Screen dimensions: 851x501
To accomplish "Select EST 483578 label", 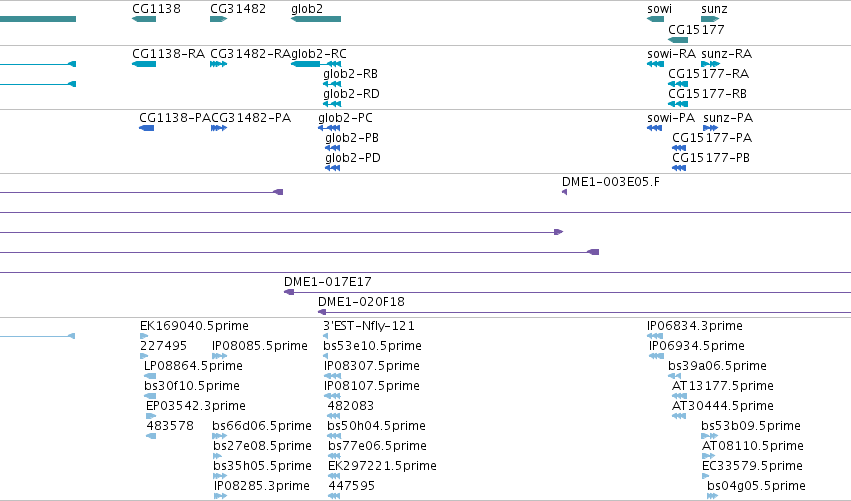I will click(170, 426).
